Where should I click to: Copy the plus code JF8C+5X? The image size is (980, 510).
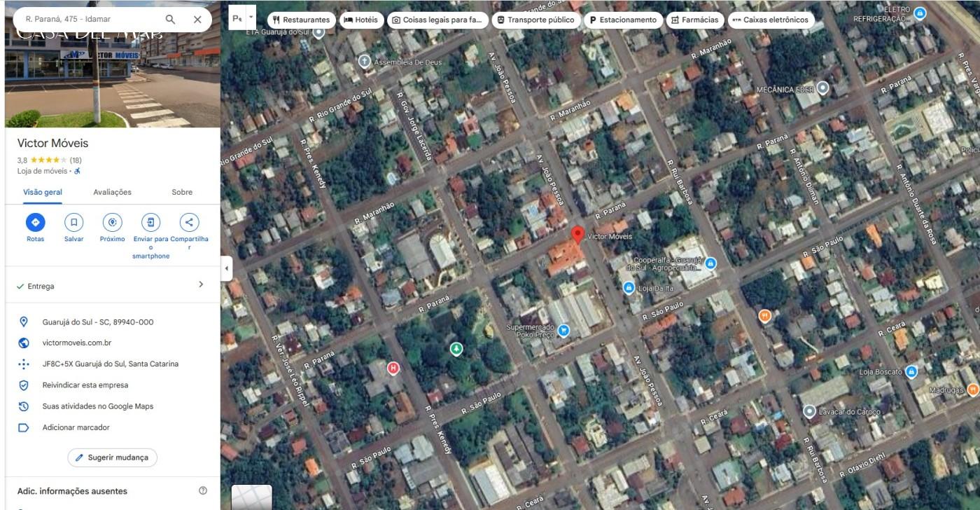[x=111, y=364]
